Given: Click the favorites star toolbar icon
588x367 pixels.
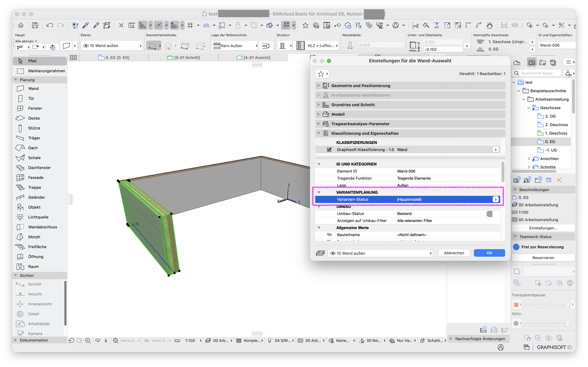Looking at the screenshot, I should (305, 25).
